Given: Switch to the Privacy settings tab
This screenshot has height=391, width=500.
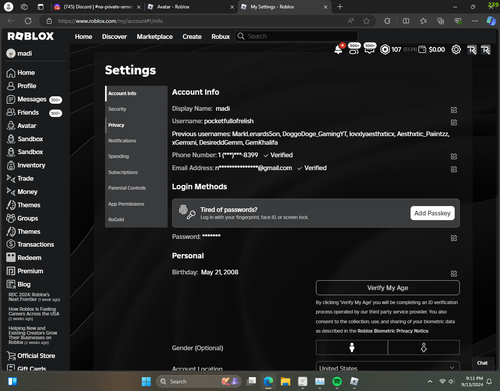Looking at the screenshot, I should tap(136, 125).
